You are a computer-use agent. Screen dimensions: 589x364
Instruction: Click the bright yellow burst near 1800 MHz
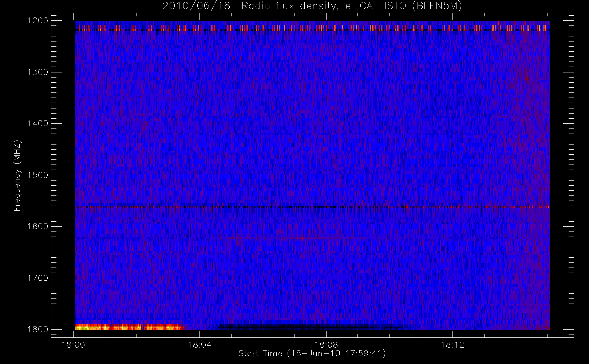coord(130,327)
